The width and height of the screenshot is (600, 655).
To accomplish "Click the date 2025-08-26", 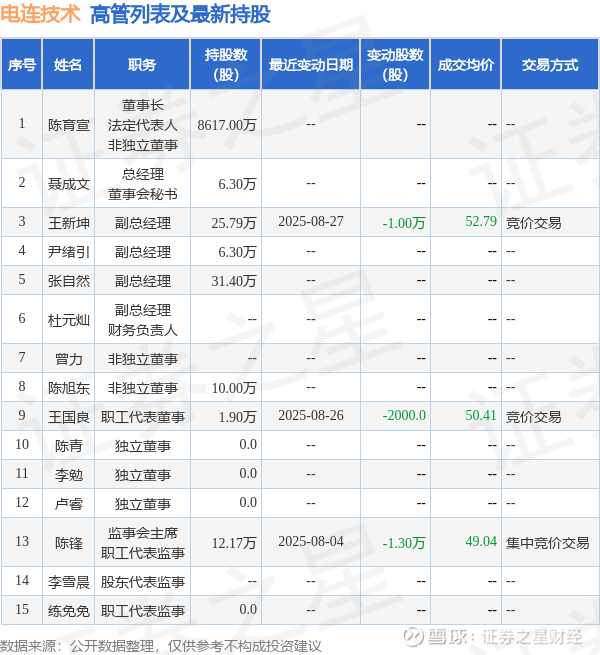I will tap(310, 416).
